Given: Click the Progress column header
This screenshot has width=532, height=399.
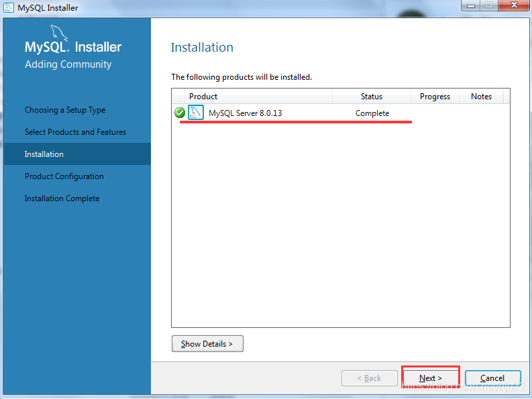Looking at the screenshot, I should (435, 97).
